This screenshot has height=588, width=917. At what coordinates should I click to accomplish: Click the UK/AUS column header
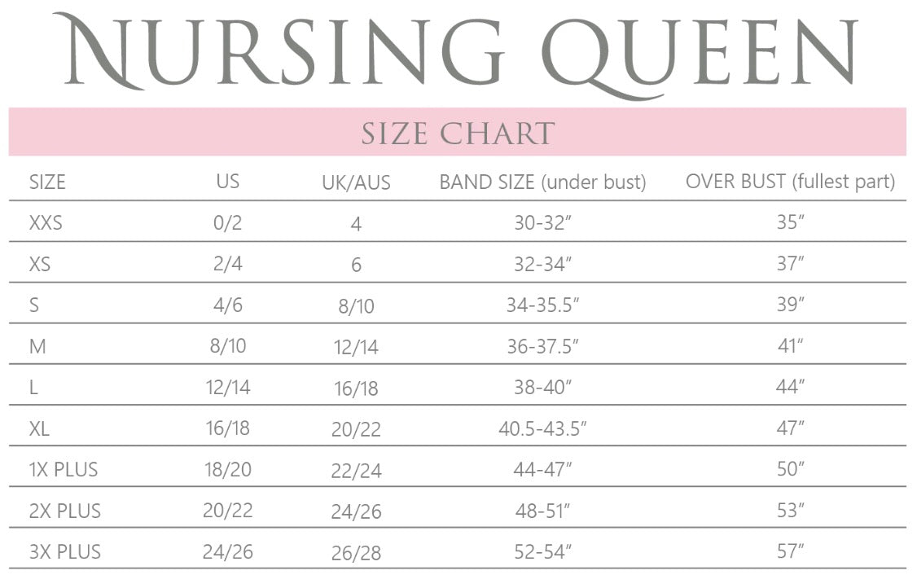(356, 183)
